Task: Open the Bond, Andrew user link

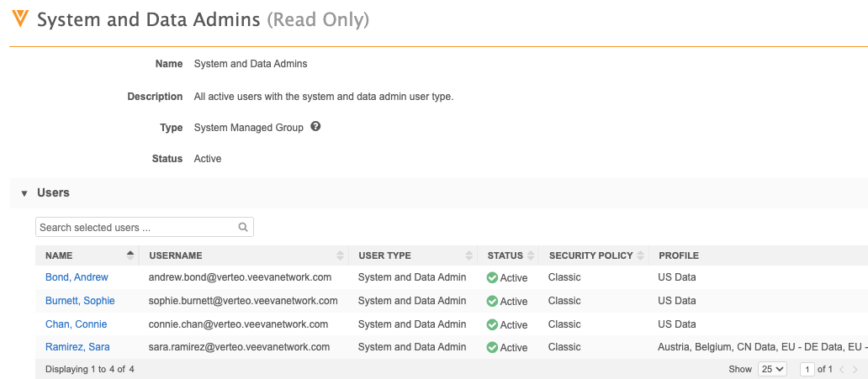Action: (x=77, y=277)
